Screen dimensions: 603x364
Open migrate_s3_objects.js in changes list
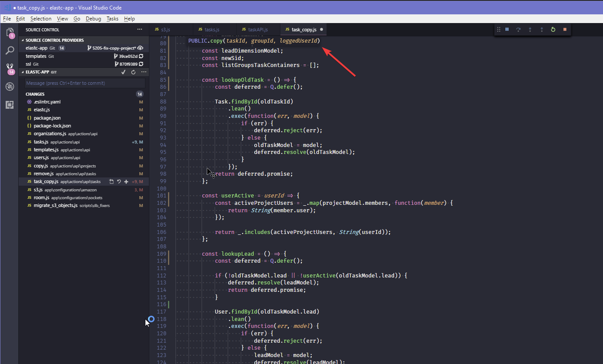click(x=84, y=205)
